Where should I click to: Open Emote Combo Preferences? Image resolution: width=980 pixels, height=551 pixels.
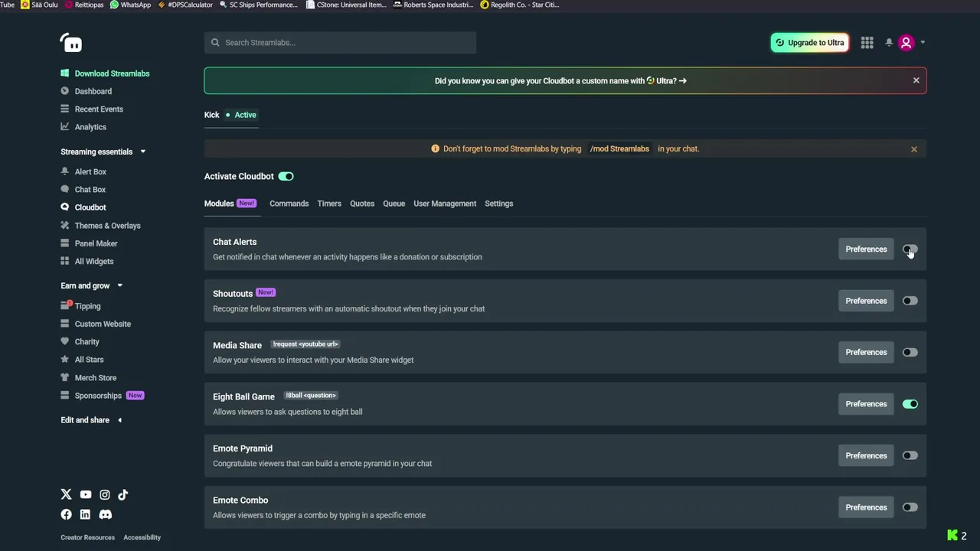(866, 507)
